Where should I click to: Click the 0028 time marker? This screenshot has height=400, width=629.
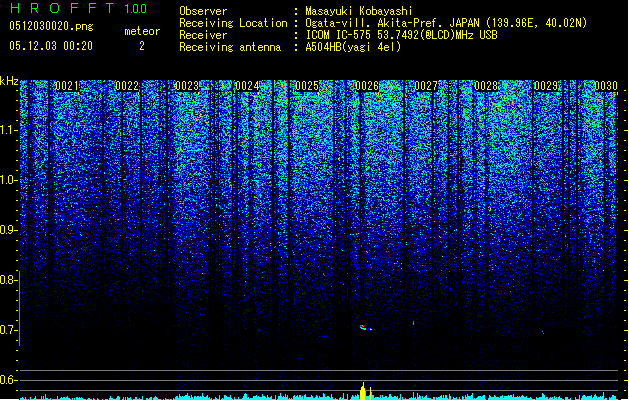point(486,86)
